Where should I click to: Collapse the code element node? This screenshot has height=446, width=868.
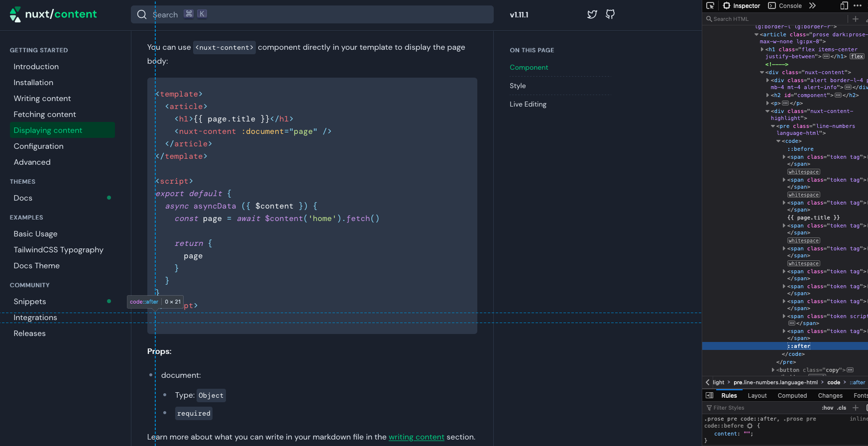(778, 141)
